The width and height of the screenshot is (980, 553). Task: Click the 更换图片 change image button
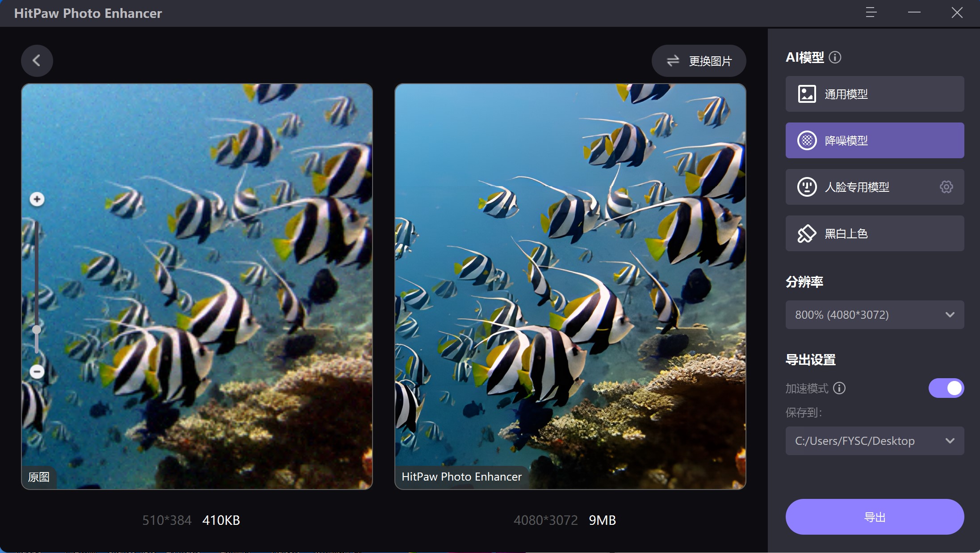click(699, 61)
